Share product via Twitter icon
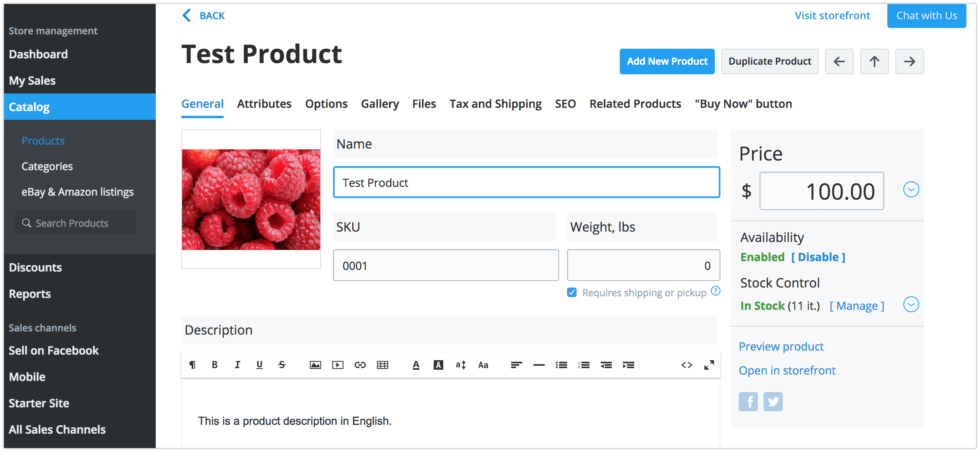The image size is (980, 452). (x=773, y=401)
